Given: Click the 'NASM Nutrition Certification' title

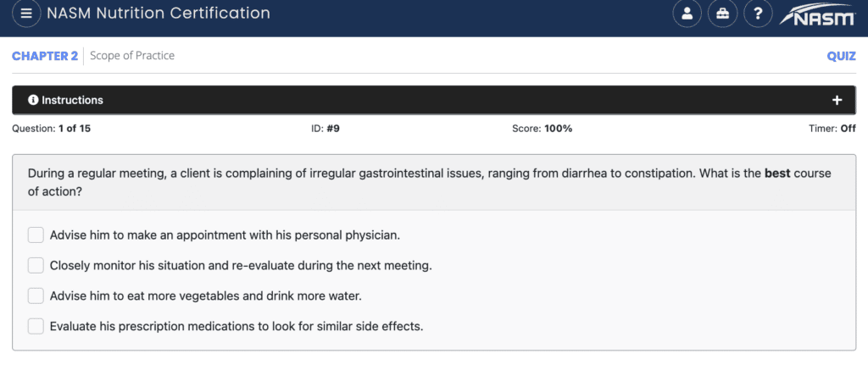Looking at the screenshot, I should click(159, 14).
